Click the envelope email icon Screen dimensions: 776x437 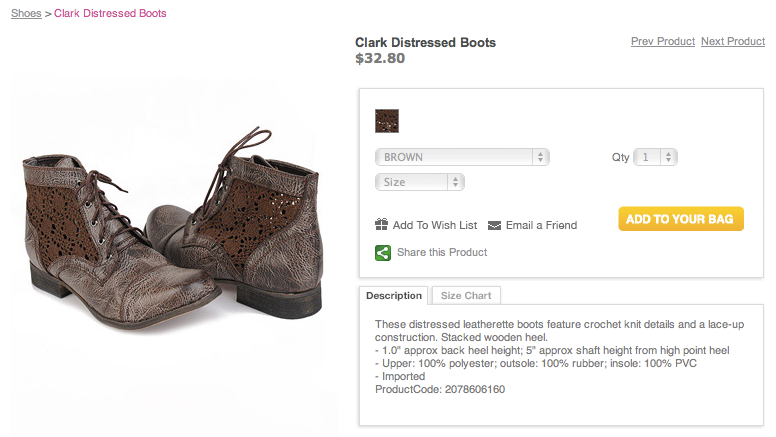pyautogui.click(x=494, y=225)
